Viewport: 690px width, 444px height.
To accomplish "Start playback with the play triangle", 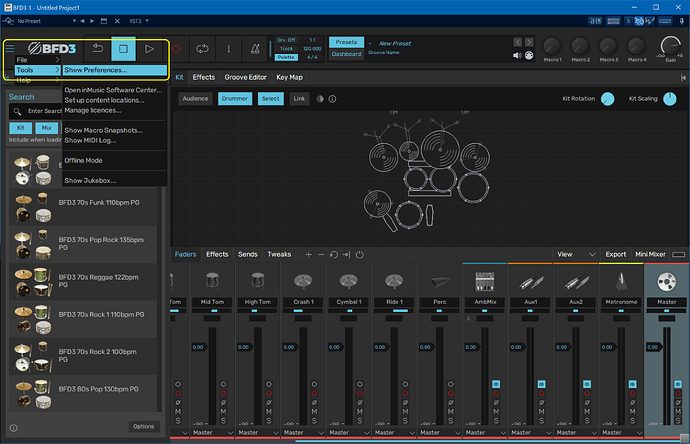I will [149, 48].
